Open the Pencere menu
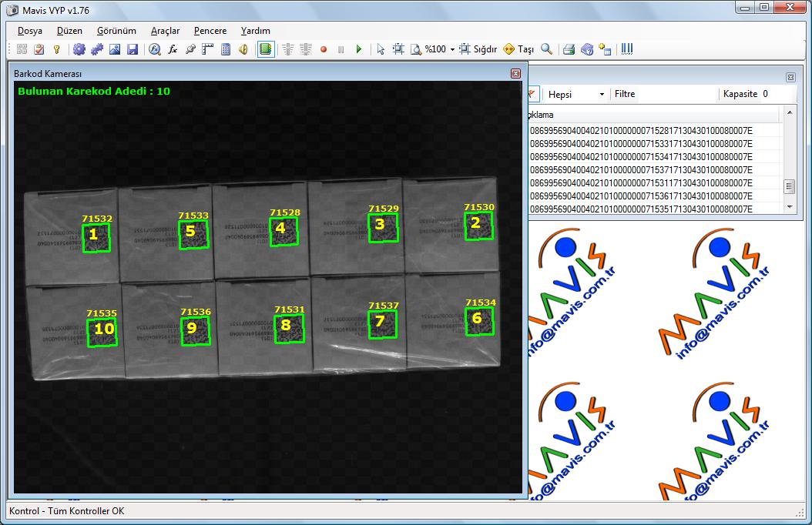Viewport: 812px width, 525px height. [x=210, y=31]
